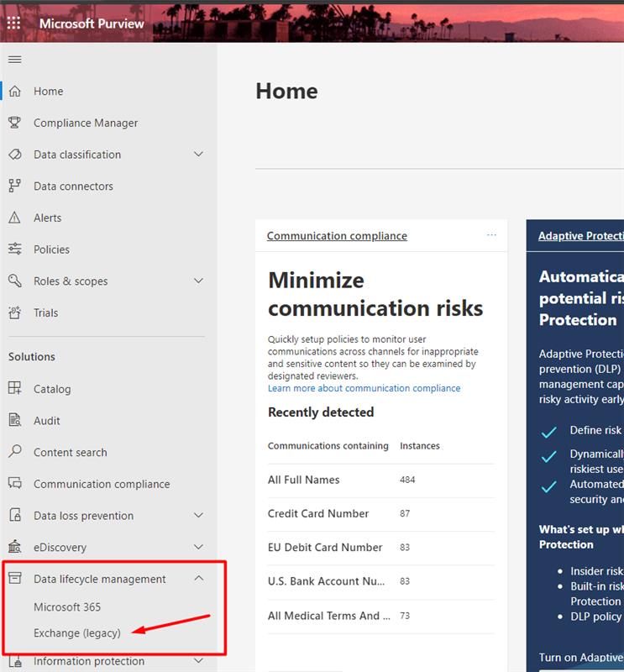The height and width of the screenshot is (672, 624).
Task: Click the Home house icon
Action: pyautogui.click(x=14, y=91)
